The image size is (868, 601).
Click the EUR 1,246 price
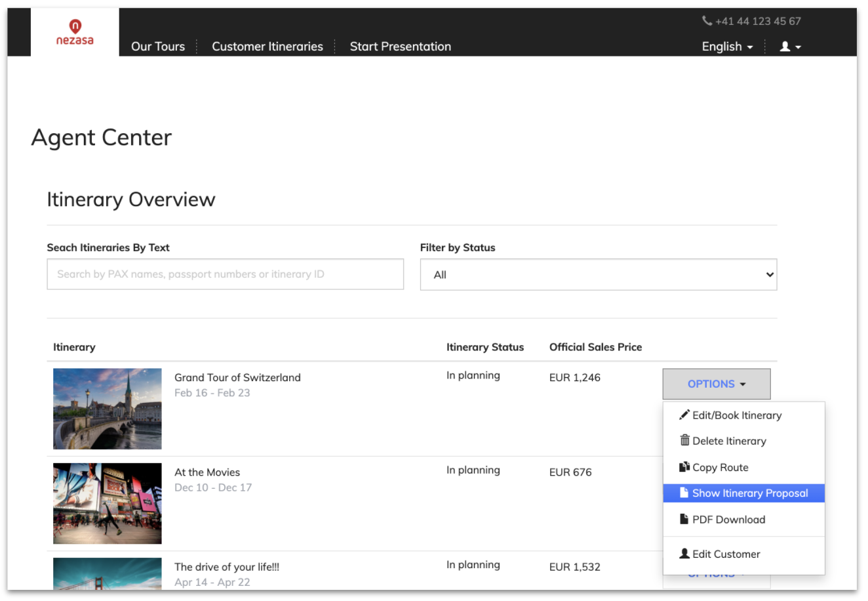pyautogui.click(x=575, y=377)
